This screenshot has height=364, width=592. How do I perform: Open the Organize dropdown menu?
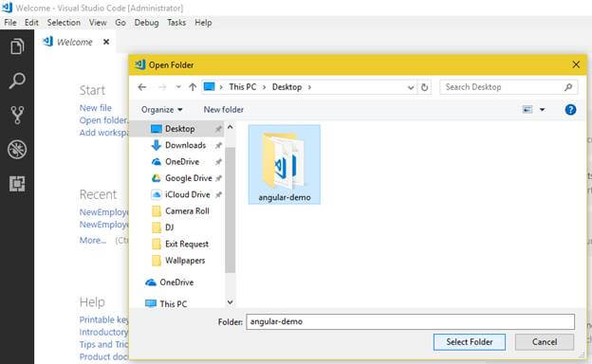click(161, 110)
